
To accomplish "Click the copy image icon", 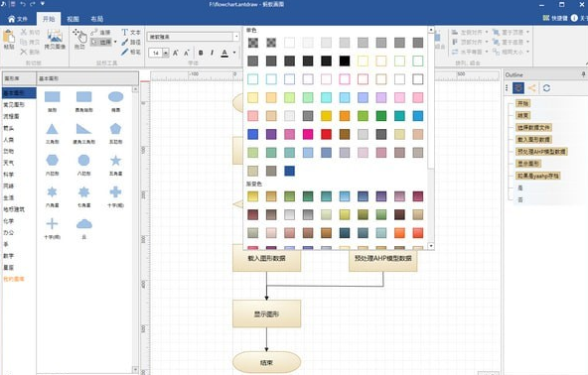I will coord(55,39).
